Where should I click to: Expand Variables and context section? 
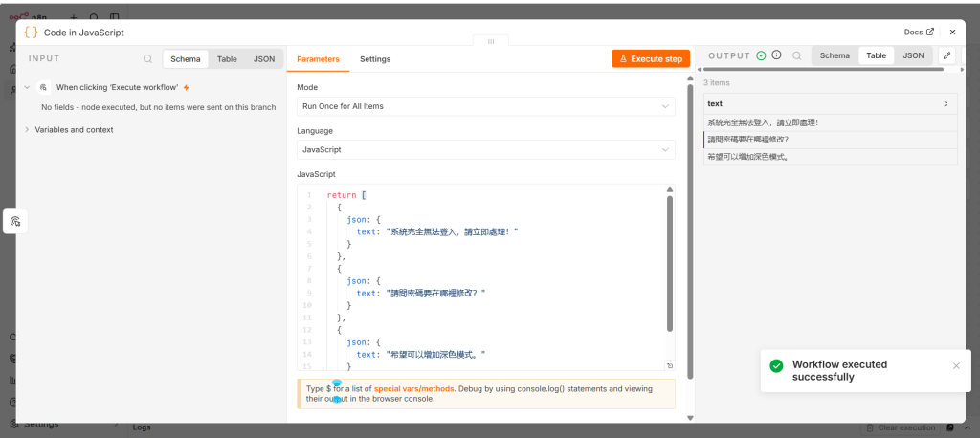(27, 130)
